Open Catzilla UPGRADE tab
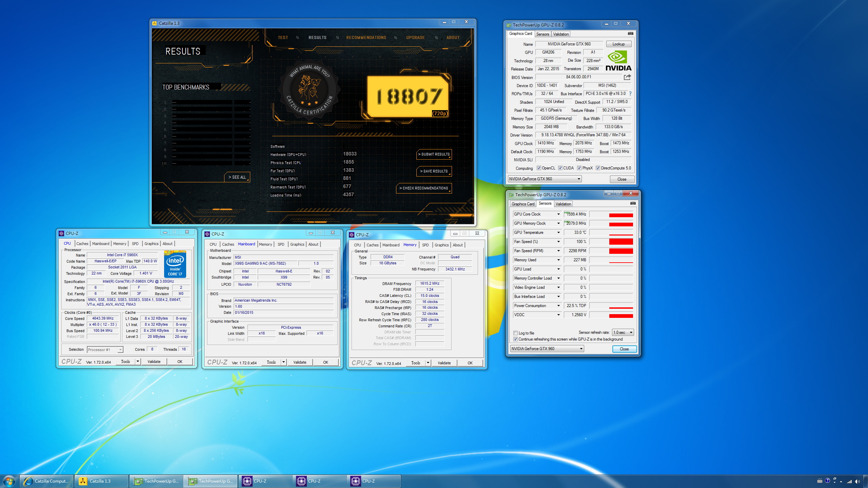Screen dimensions: 868x488 415,38
